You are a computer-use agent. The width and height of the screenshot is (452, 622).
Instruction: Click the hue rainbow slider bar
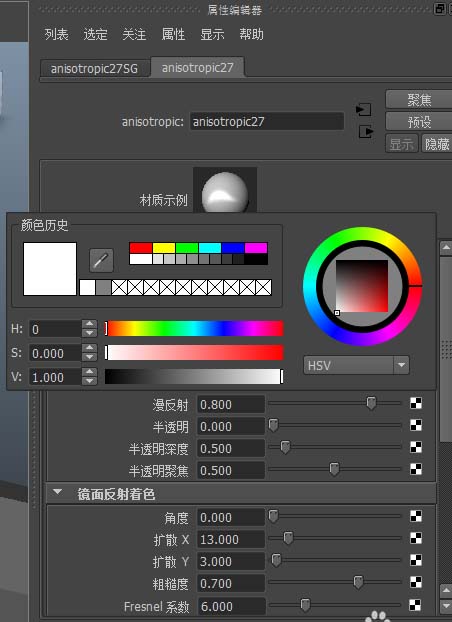pos(194,329)
